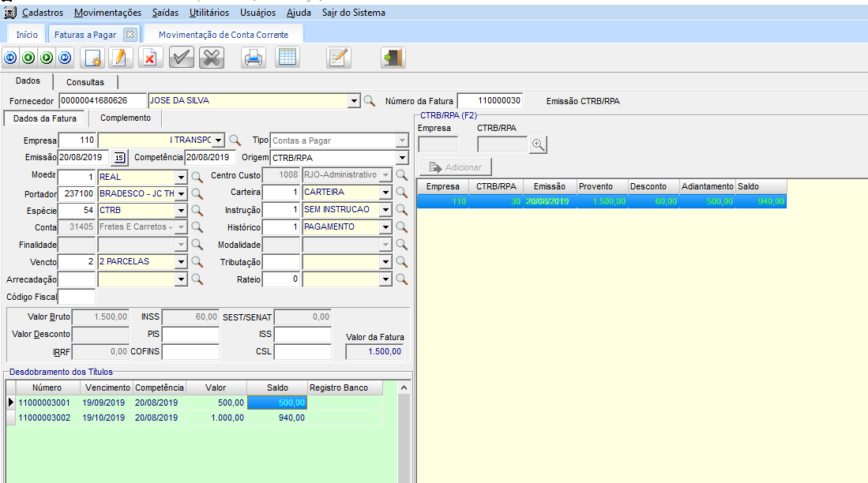
Task: Expand the Vencto 2 PARCELAS dropdown
Action: [181, 261]
